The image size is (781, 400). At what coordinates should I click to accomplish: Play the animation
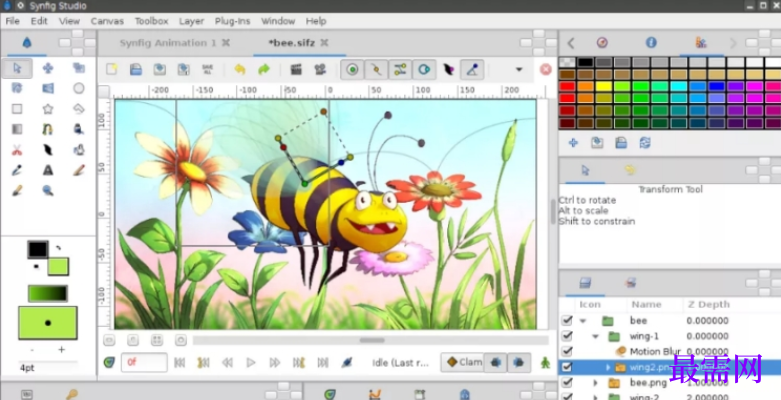click(251, 363)
